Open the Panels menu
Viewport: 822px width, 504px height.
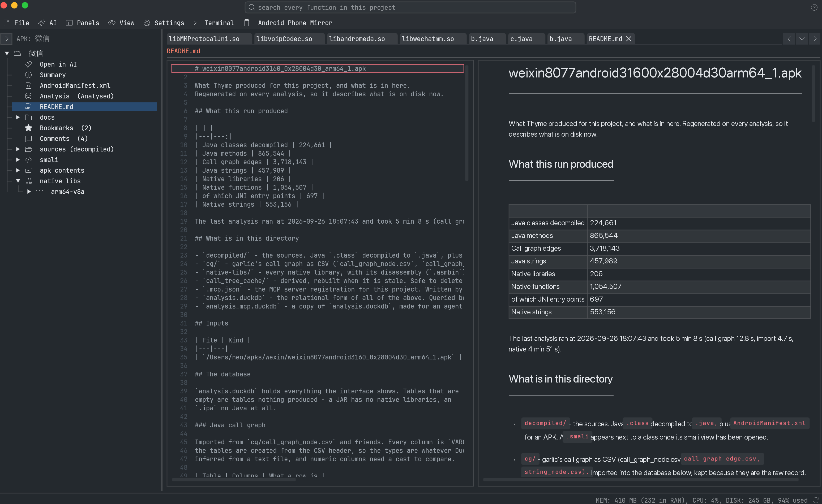[82, 23]
